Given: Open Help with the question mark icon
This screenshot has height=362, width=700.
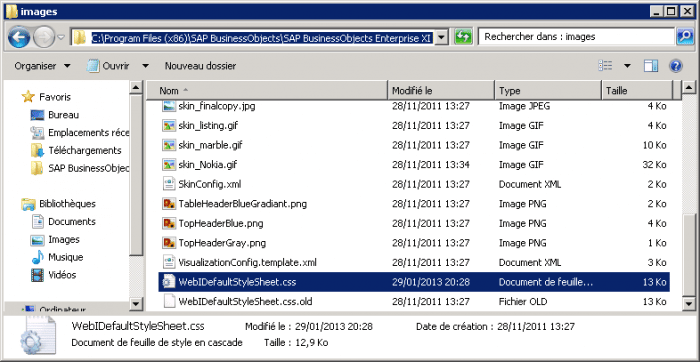Looking at the screenshot, I should click(676, 66).
